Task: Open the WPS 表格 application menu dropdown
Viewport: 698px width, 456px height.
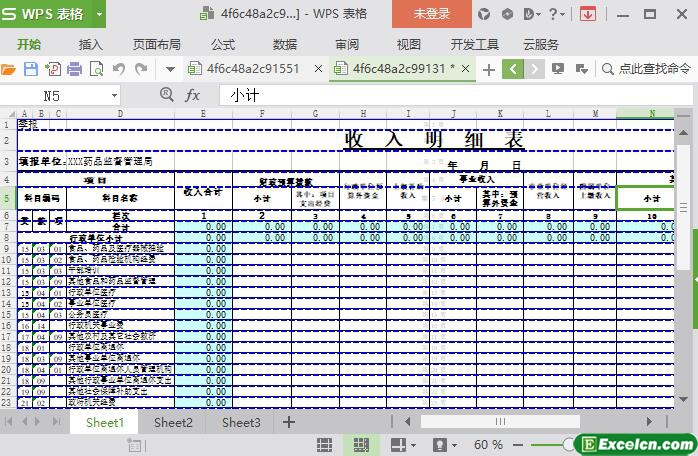Action: pos(99,14)
